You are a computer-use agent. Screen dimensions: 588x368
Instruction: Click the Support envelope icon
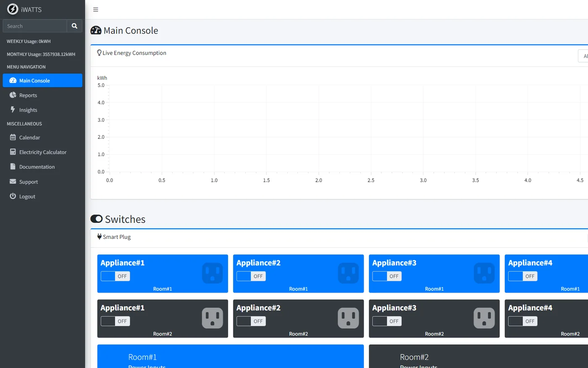13,182
